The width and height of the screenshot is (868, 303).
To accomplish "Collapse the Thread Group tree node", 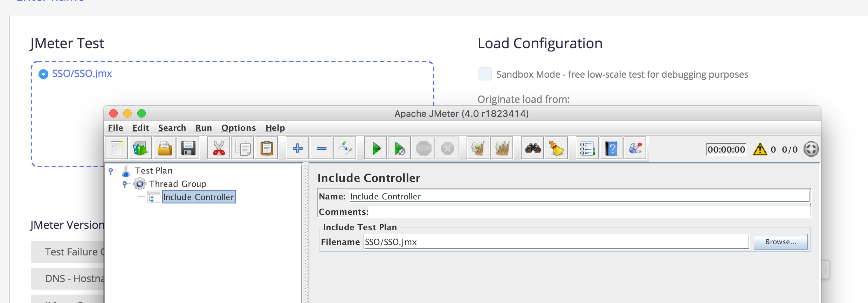I will click(125, 184).
